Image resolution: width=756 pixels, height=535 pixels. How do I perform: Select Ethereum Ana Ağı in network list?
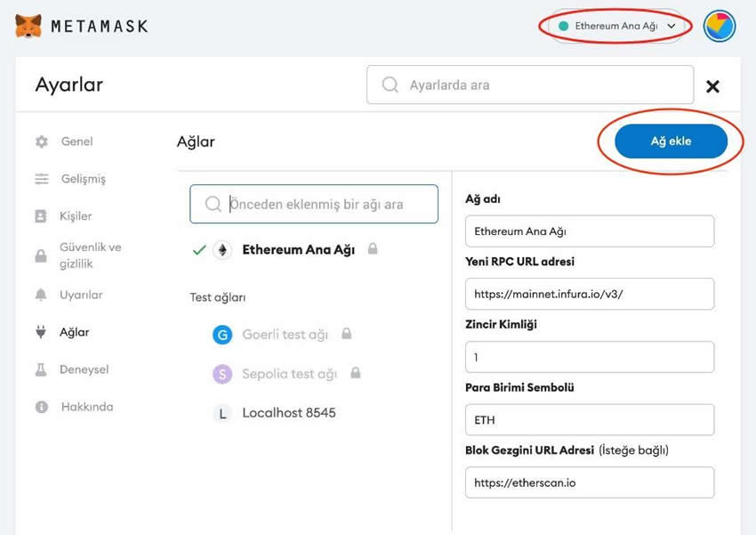click(298, 250)
